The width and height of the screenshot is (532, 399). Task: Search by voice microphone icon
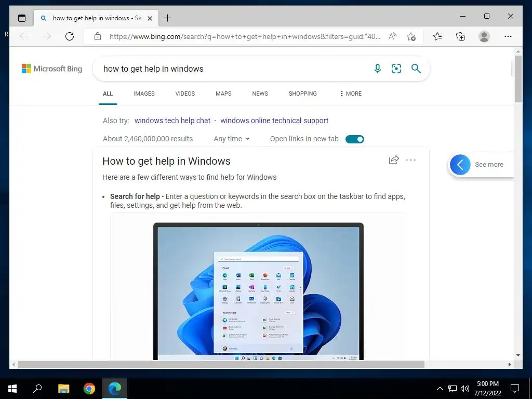pos(378,69)
